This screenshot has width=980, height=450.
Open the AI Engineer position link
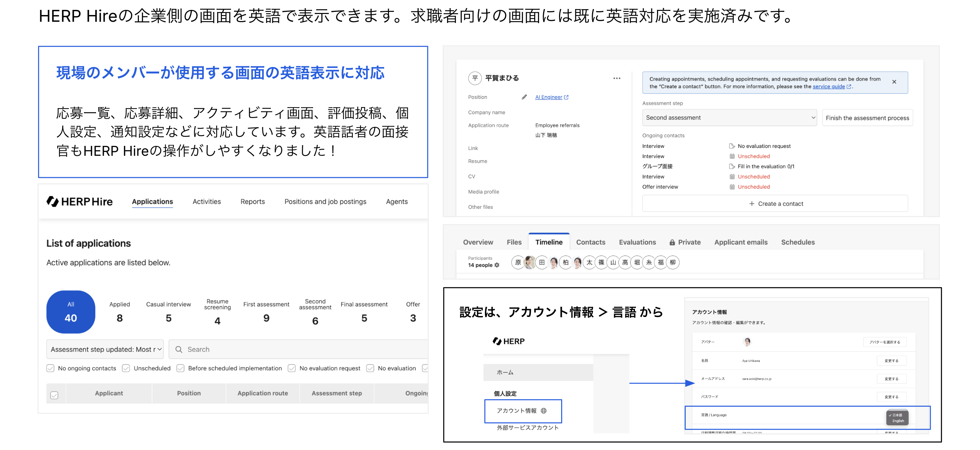click(548, 97)
